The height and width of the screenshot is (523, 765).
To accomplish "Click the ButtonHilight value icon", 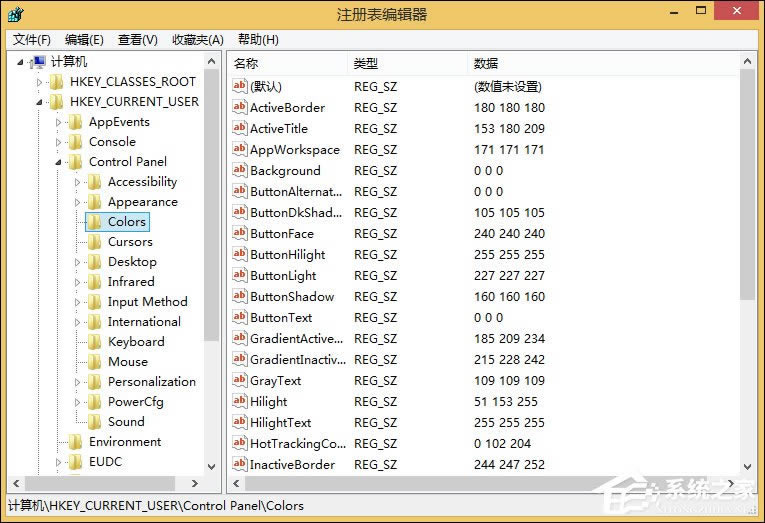I will click(x=240, y=254).
